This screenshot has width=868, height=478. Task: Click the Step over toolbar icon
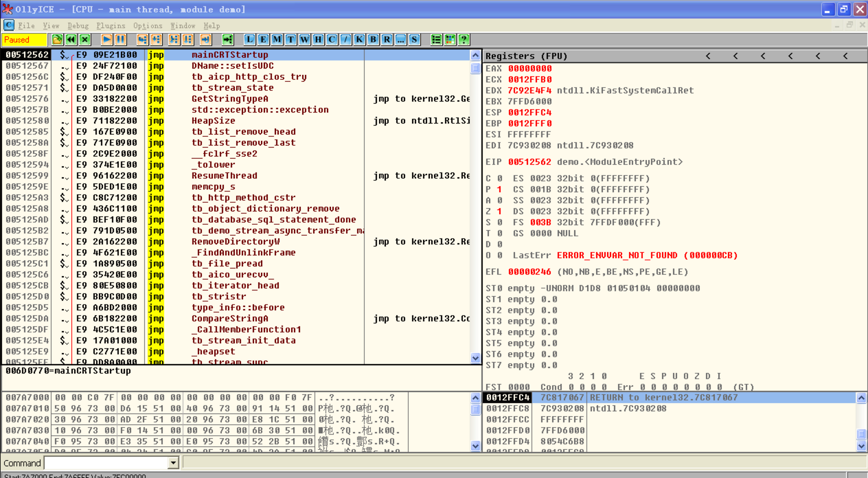click(156, 40)
